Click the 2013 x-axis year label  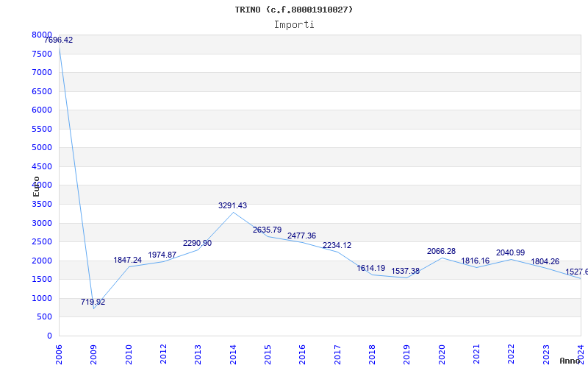pos(198,355)
